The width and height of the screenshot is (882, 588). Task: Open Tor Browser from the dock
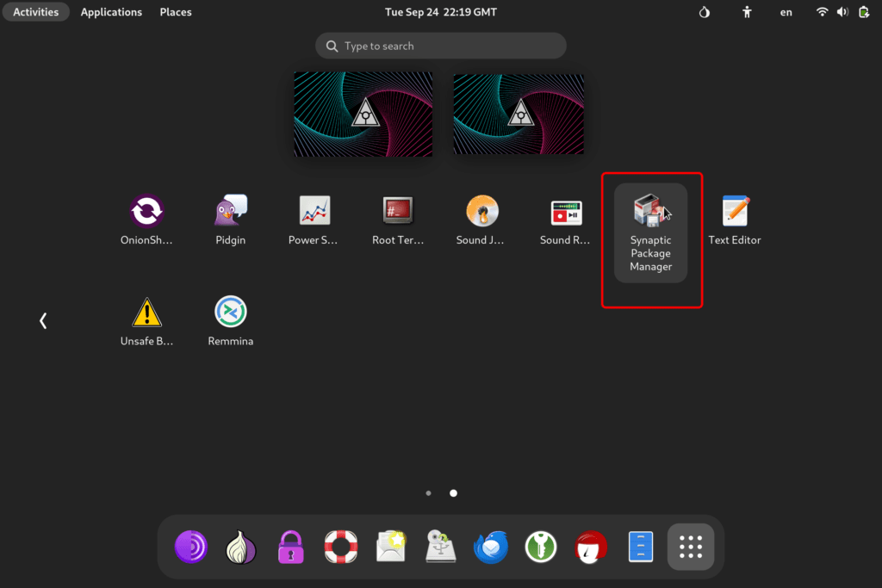coord(191,547)
